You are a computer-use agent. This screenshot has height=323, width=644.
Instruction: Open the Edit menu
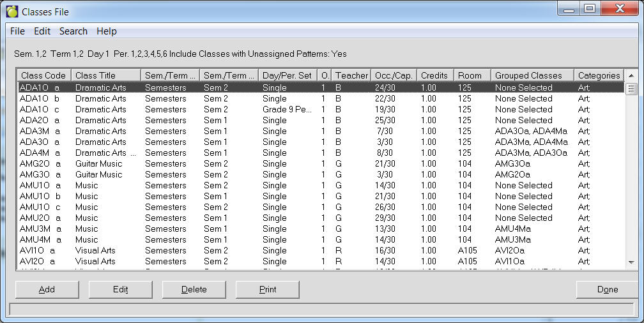click(x=42, y=31)
